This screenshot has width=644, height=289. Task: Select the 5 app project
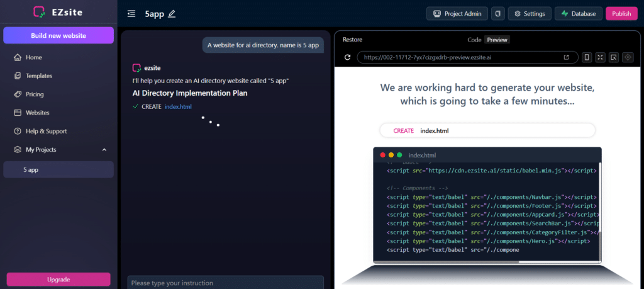click(58, 170)
